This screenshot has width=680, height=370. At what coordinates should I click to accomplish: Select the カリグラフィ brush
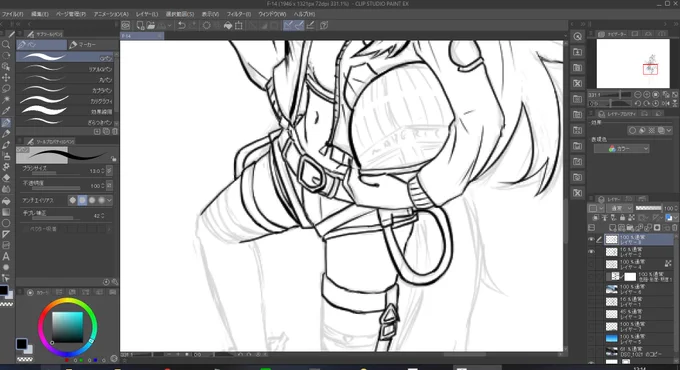click(65, 101)
